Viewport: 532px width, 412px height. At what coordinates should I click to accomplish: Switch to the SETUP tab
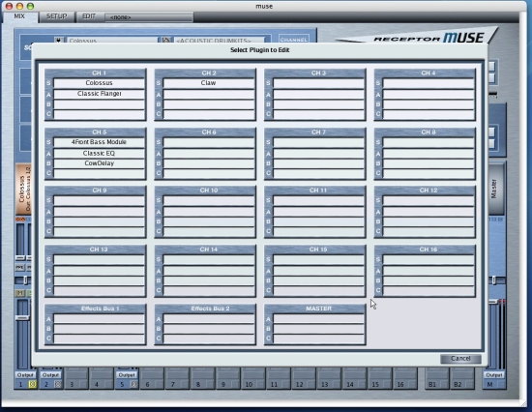click(x=57, y=16)
